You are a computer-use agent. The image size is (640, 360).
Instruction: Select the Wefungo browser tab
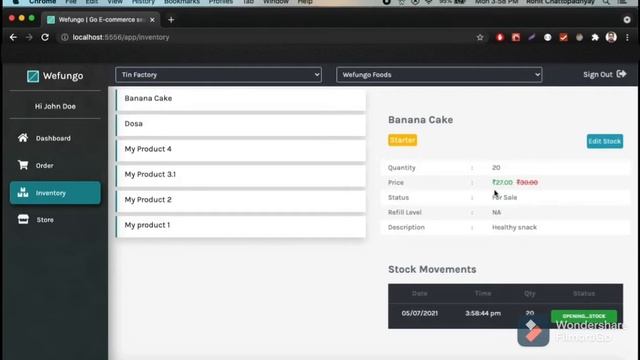[x=101, y=20]
